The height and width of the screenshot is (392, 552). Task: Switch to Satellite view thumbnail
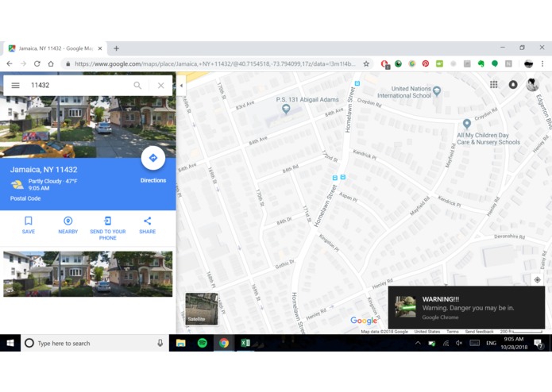click(x=202, y=309)
